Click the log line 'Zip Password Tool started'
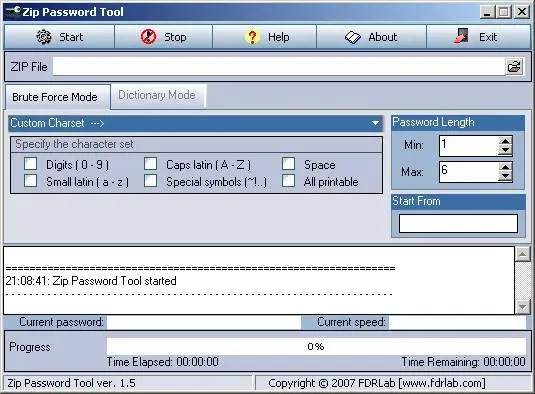 coord(115,281)
